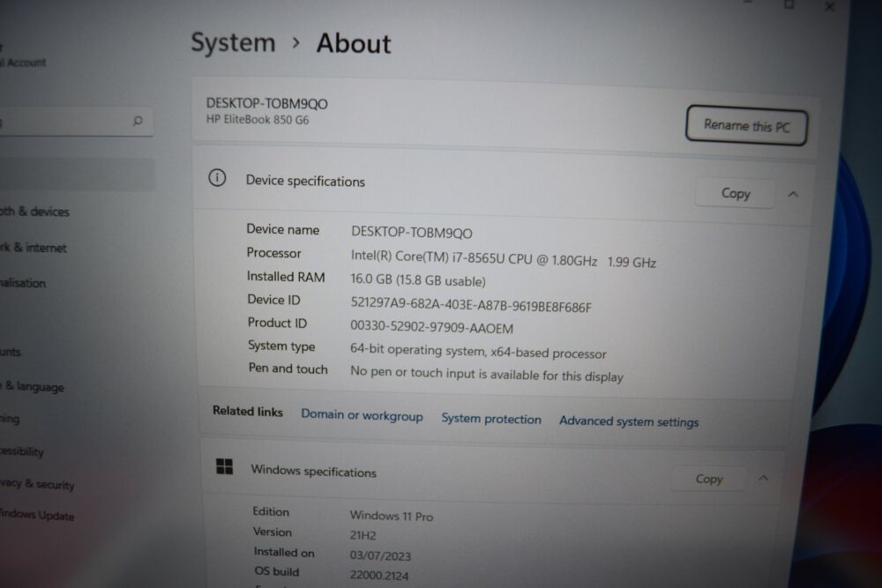Click the Rename this PC button
This screenshot has width=882, height=588.
pyautogui.click(x=746, y=125)
